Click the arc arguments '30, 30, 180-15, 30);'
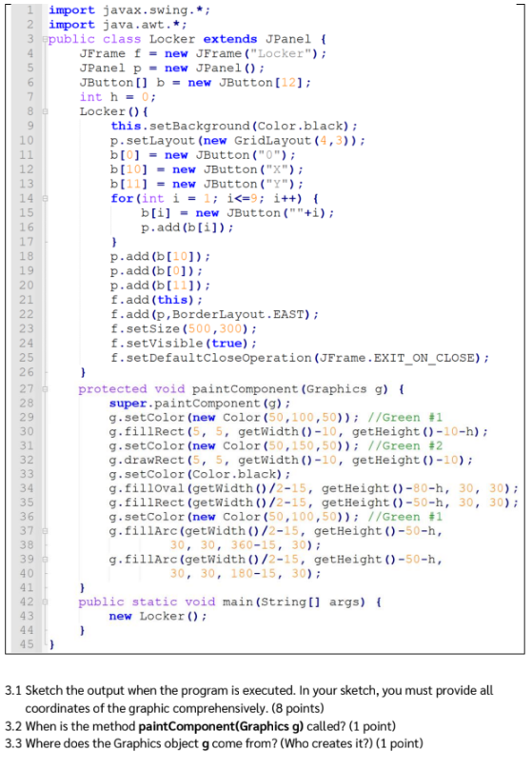 pyautogui.click(x=246, y=574)
